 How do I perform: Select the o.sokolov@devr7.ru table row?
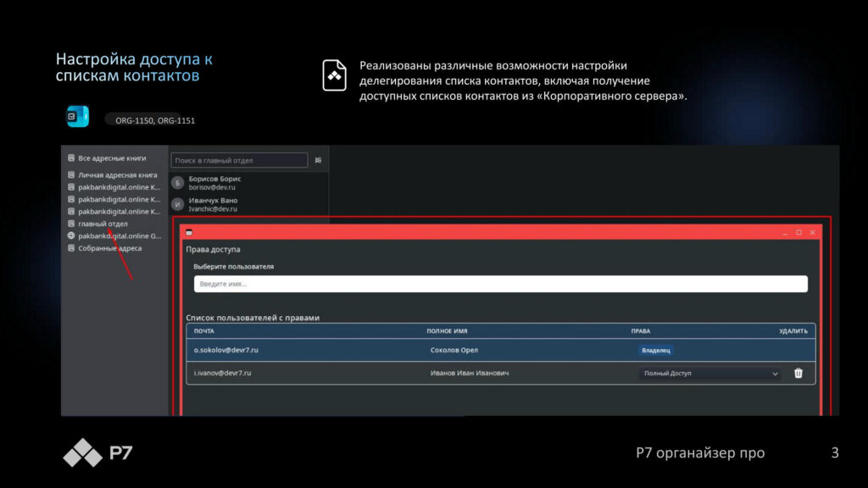click(500, 350)
